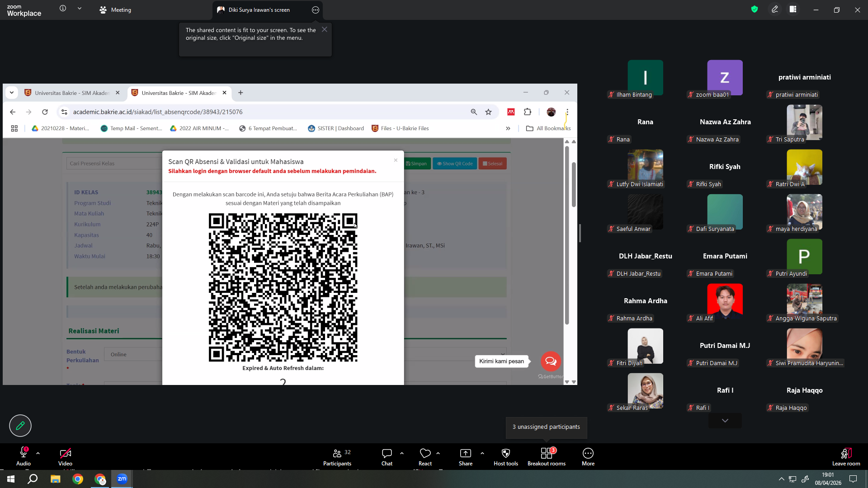Click Leave room button
Viewport: 868px width, 488px height.
(x=846, y=456)
